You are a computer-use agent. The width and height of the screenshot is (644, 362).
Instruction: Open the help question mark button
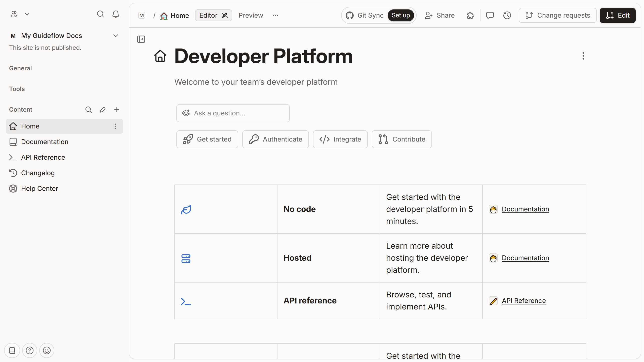pyautogui.click(x=30, y=350)
